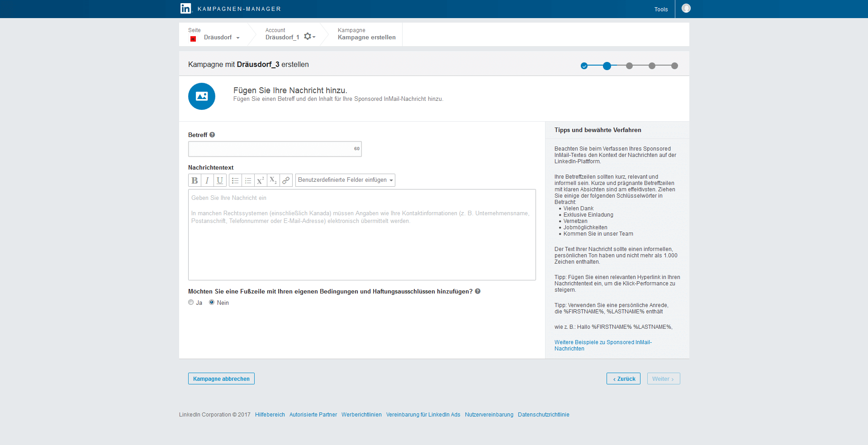The width and height of the screenshot is (868, 445).
Task: Open the account settings gear dropdown
Action: click(x=309, y=37)
